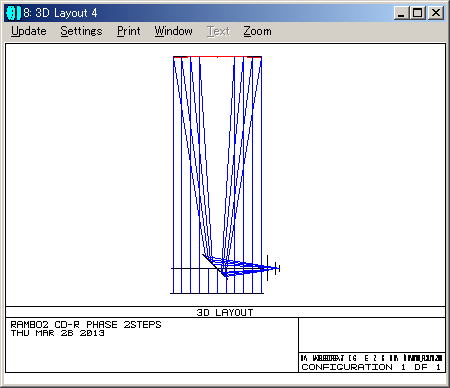The width and height of the screenshot is (450, 388).
Task: Click the '3D LAYOUT' plot title label
Action: point(225,312)
